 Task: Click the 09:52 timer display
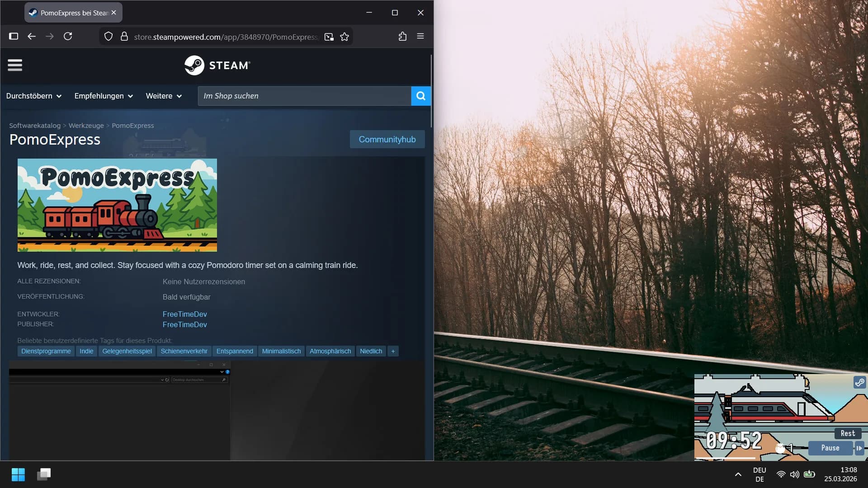pyautogui.click(x=734, y=441)
